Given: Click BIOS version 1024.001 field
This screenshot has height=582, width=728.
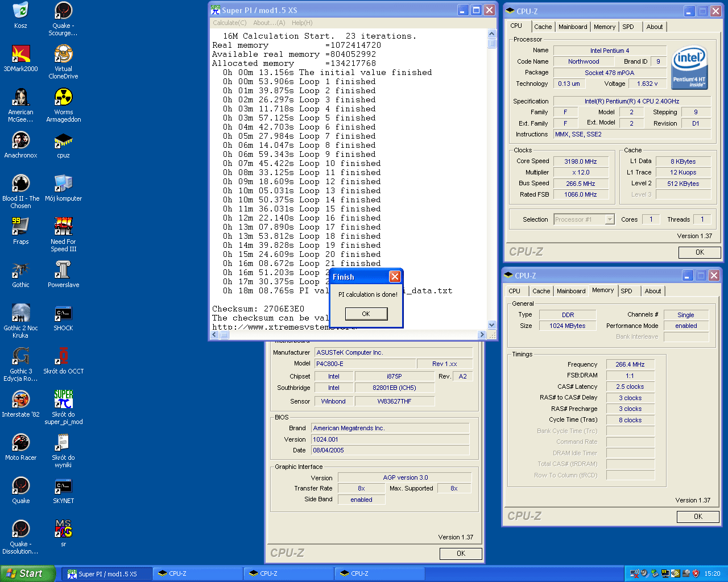Looking at the screenshot, I should [x=390, y=439].
